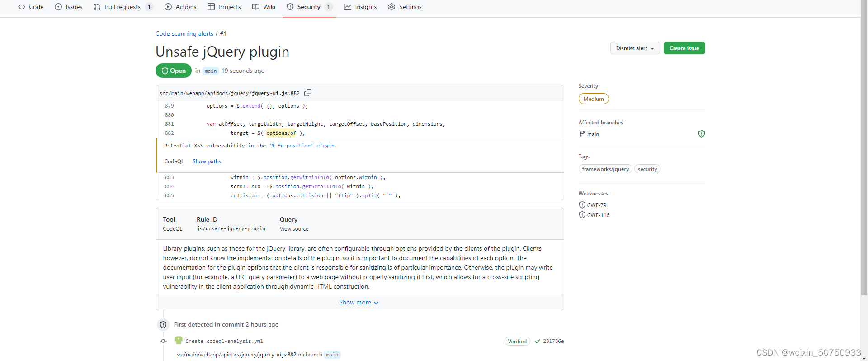Click the Pull requests count badge
Viewport: 868px width, 361px height.
pyautogui.click(x=149, y=7)
